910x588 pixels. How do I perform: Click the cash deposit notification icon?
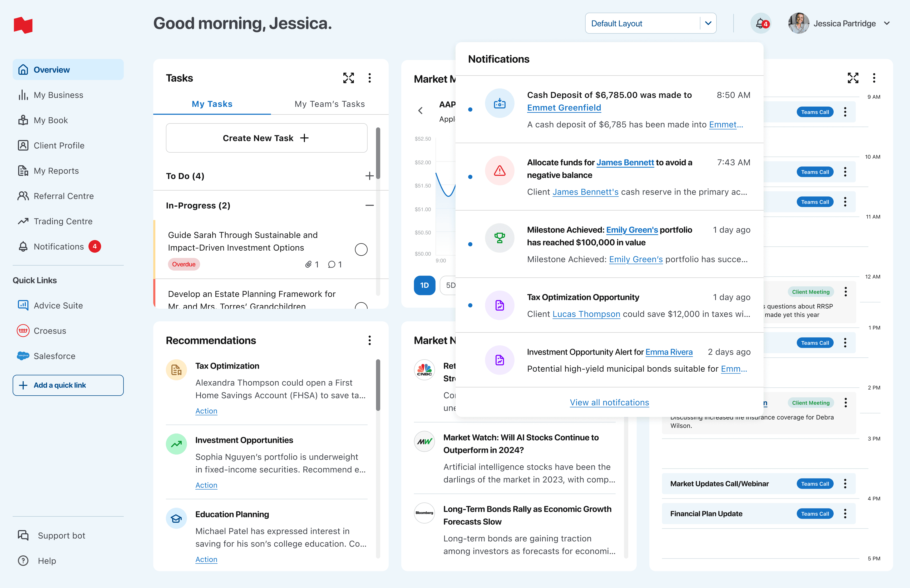click(x=499, y=103)
